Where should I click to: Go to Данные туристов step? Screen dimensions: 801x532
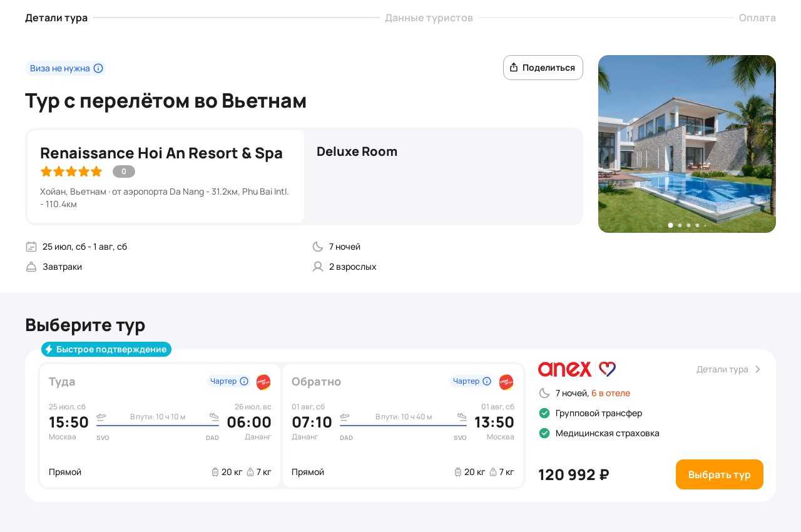point(429,18)
